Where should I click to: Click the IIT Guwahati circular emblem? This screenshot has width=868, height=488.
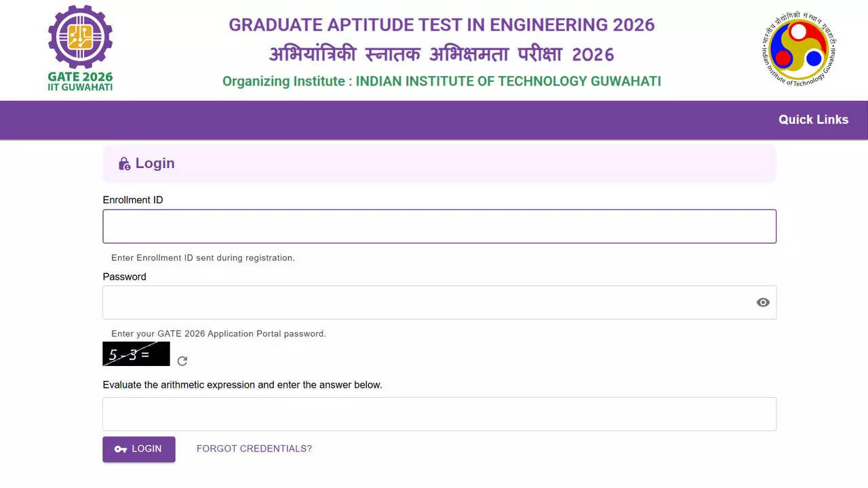pos(797,48)
